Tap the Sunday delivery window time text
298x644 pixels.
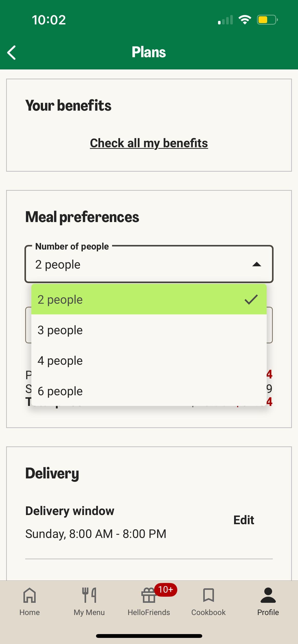point(96,534)
